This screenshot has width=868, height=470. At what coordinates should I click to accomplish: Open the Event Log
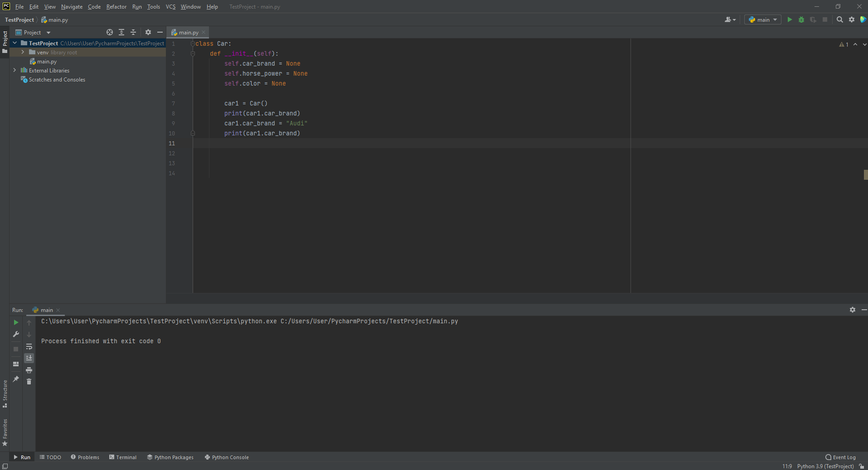tap(841, 457)
